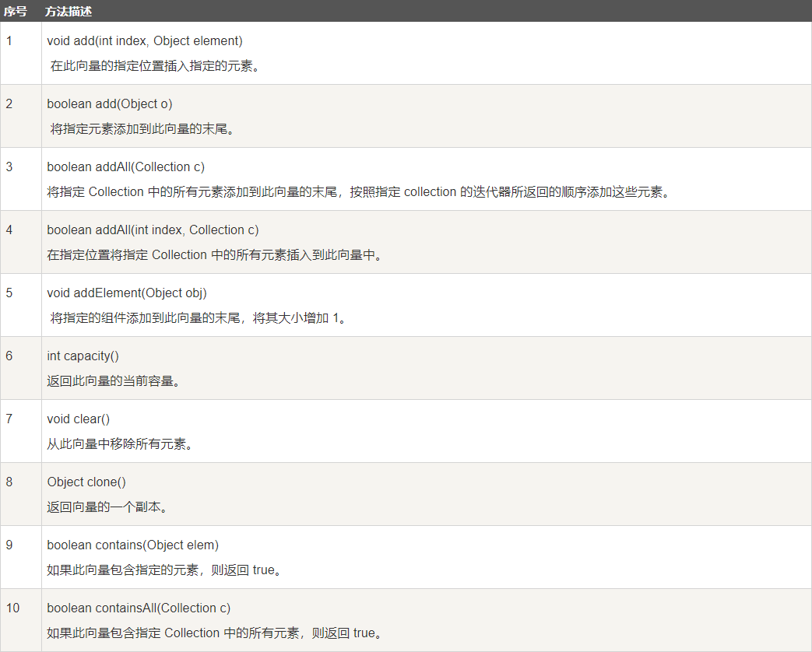Click description 将指定元素添加到此向量的末尾

[142, 129]
